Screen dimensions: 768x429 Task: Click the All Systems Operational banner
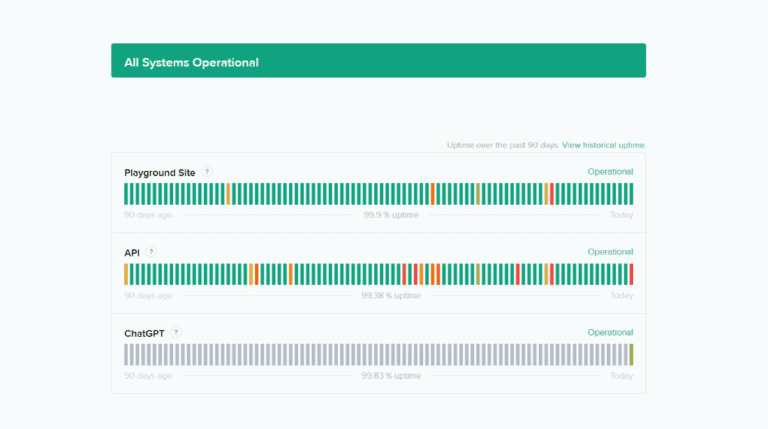[378, 61]
